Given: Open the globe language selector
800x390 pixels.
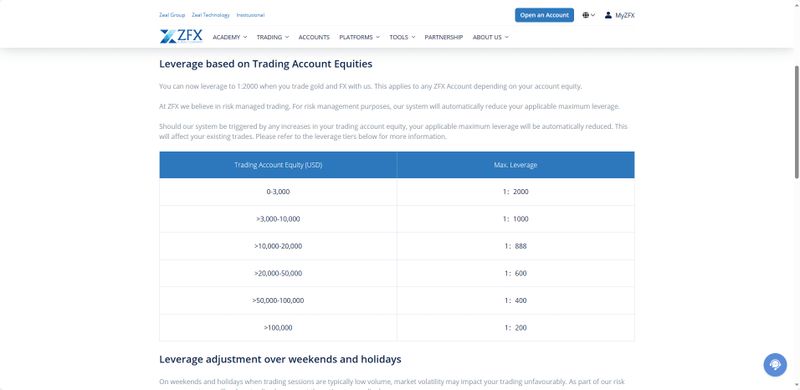Looking at the screenshot, I should pyautogui.click(x=588, y=15).
